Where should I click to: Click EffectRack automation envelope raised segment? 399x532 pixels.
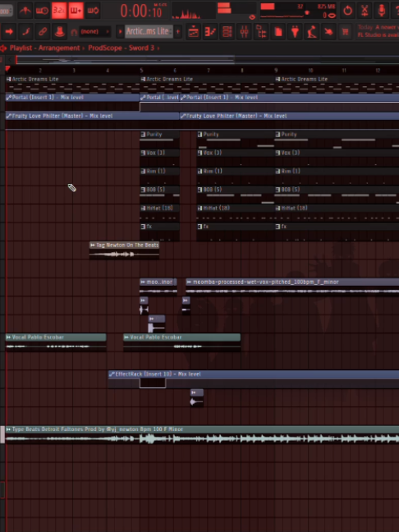click(153, 383)
